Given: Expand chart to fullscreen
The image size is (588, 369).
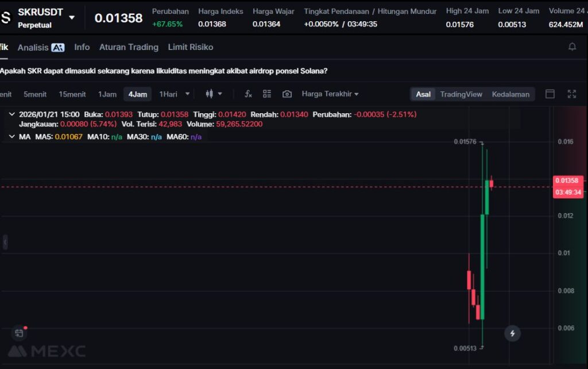Looking at the screenshot, I should [571, 94].
